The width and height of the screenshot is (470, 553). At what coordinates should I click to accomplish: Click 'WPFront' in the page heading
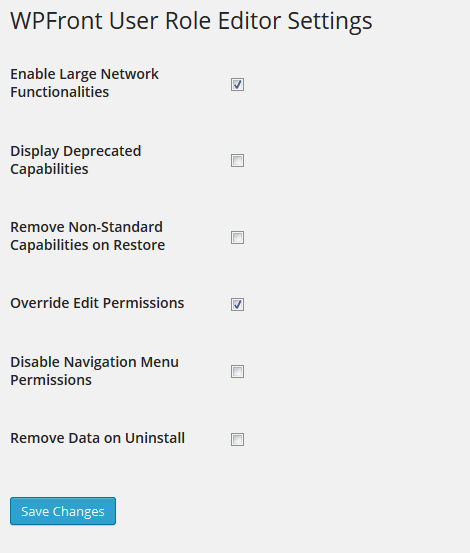pyautogui.click(x=56, y=21)
